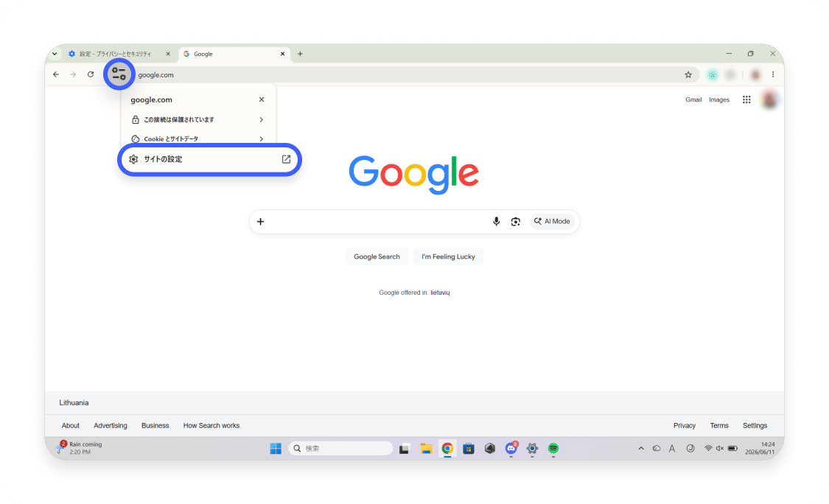Search by image with the Lens icon
The image size is (829, 504).
click(x=516, y=222)
